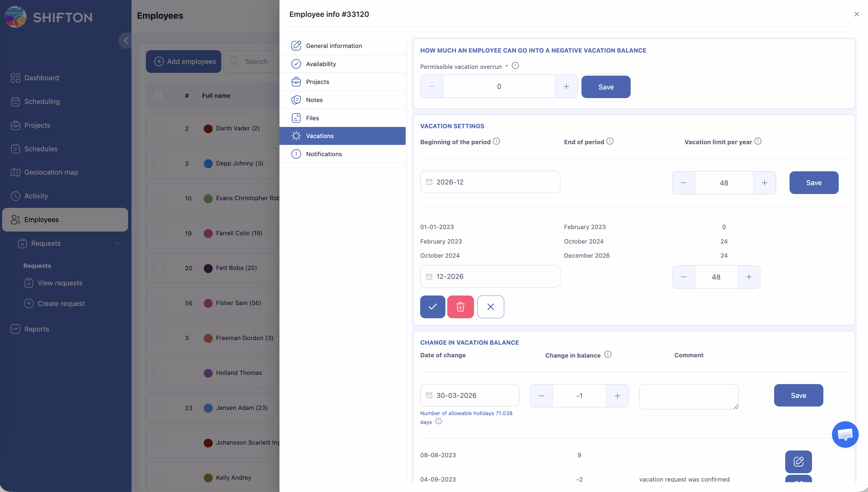Screen dimensions: 868x492
Task: Edit the 08-08-2023 balance change entry
Action: tap(798, 461)
